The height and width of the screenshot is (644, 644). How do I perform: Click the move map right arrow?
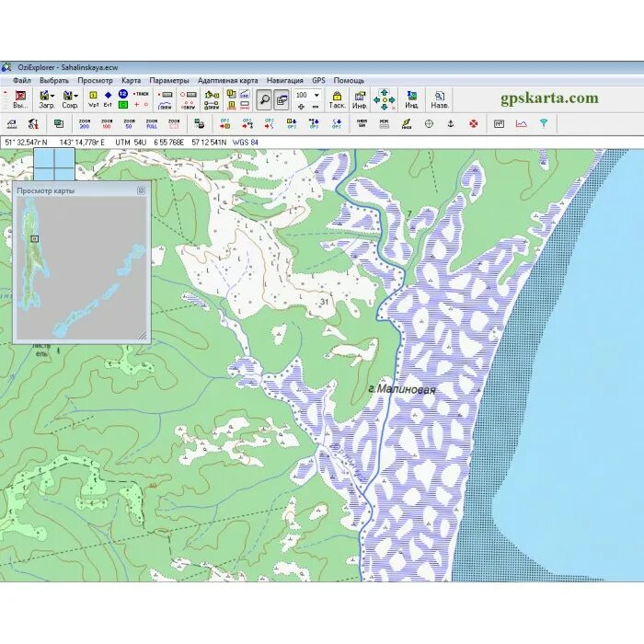[392, 99]
